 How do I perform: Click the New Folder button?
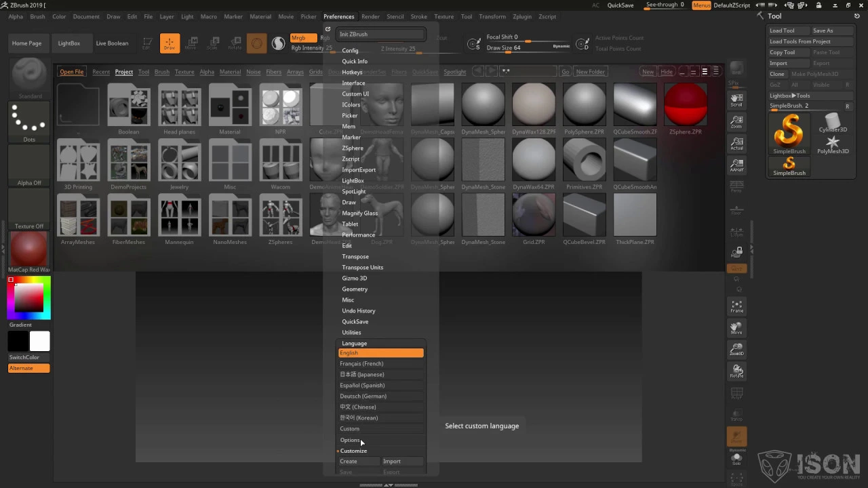coord(590,72)
